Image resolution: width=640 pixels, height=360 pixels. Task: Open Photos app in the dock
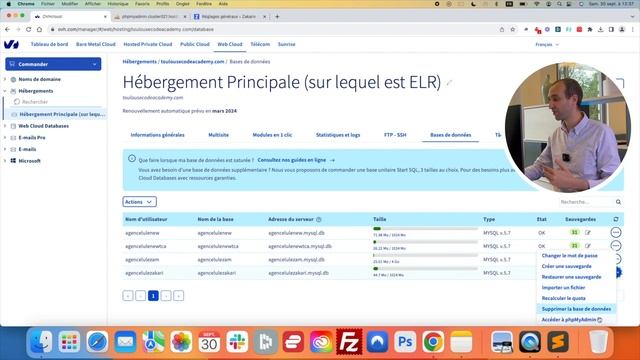pos(181,342)
